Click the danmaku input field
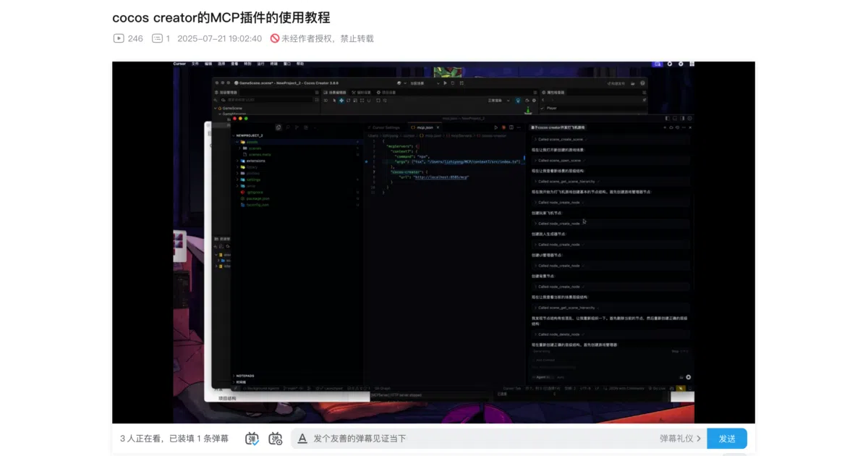868x456 pixels. coord(481,439)
